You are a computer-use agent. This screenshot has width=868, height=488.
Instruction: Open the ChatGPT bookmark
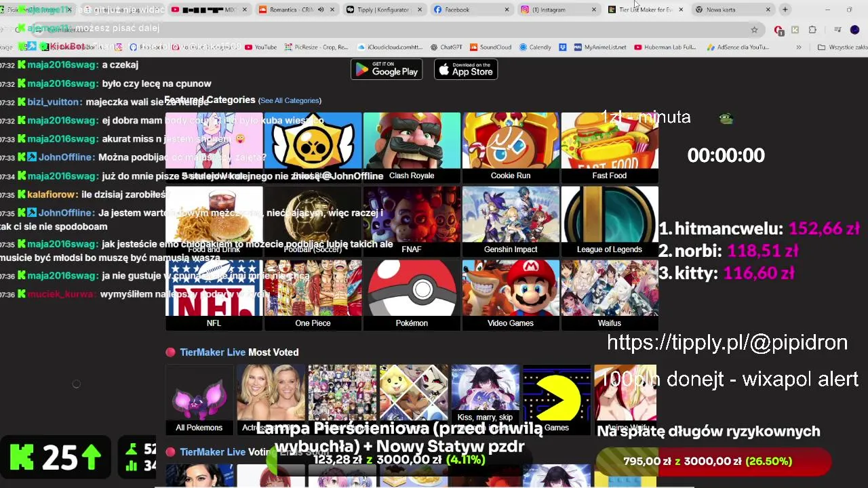tap(446, 47)
